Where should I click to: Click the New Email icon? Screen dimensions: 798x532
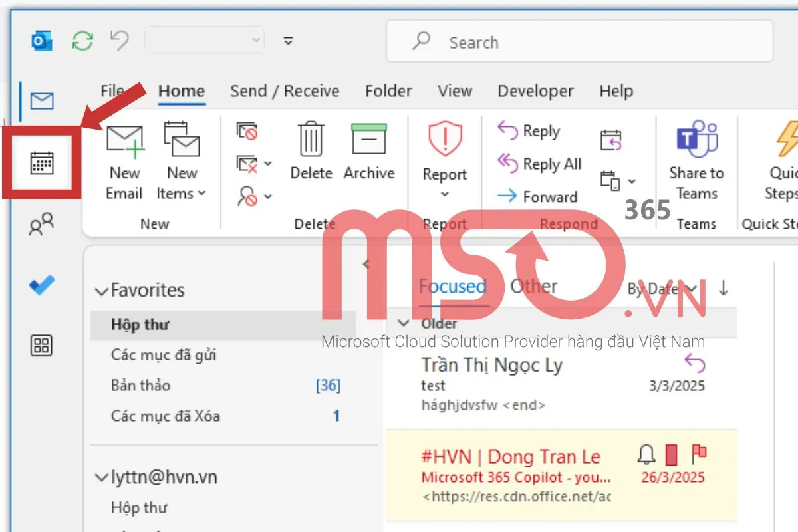124,140
